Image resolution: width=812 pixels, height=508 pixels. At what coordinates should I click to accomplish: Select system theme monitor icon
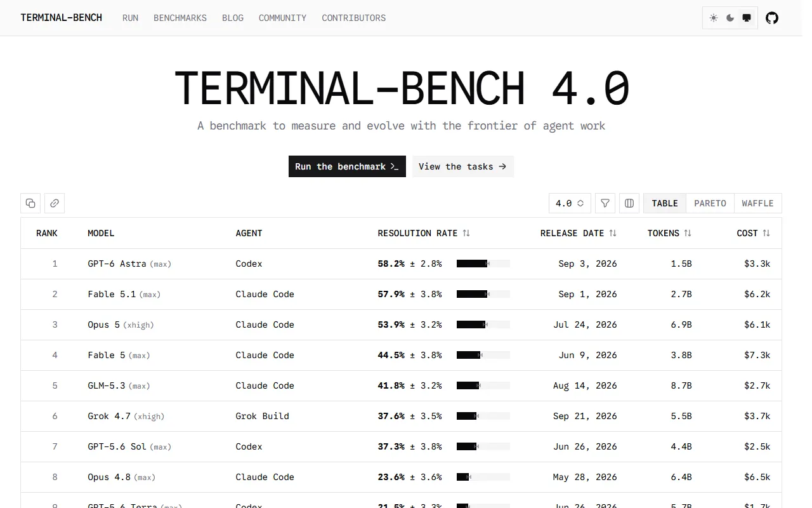pos(747,18)
